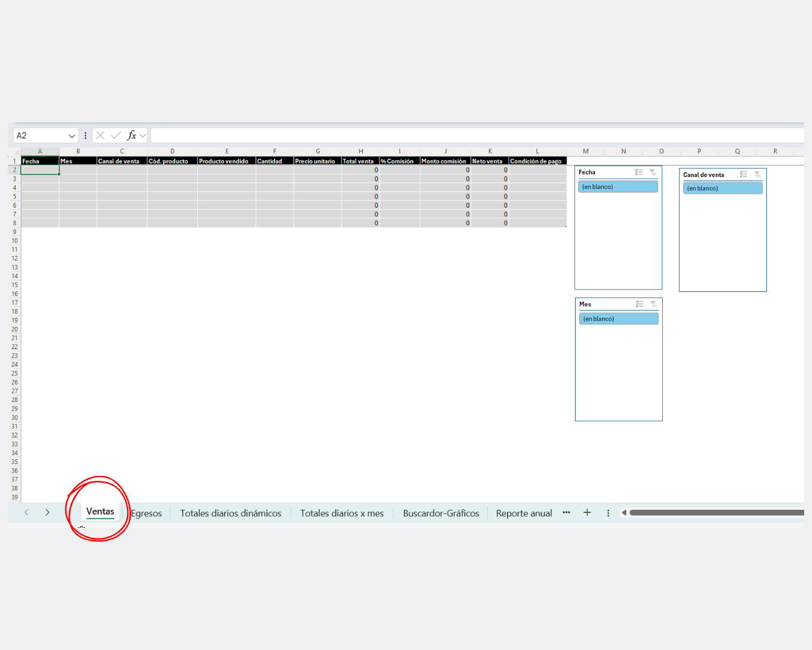Clear filter on Canal de venta slicer
Viewport: 812px width, 650px height.
pyautogui.click(x=757, y=175)
